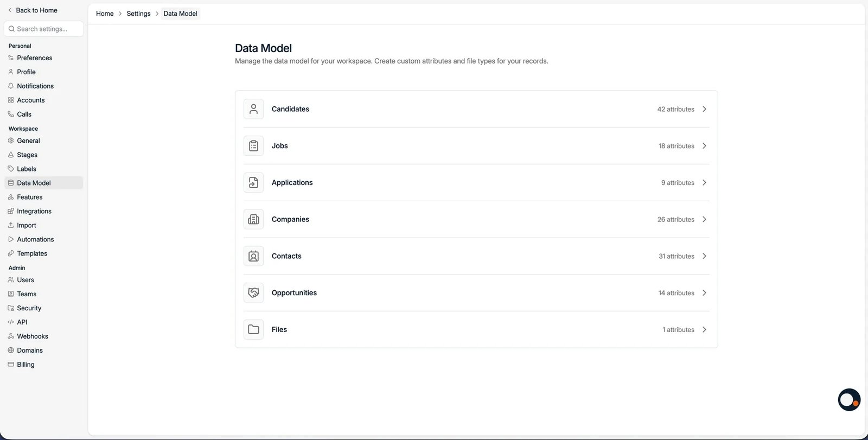Click the Calls phone icon

click(11, 114)
